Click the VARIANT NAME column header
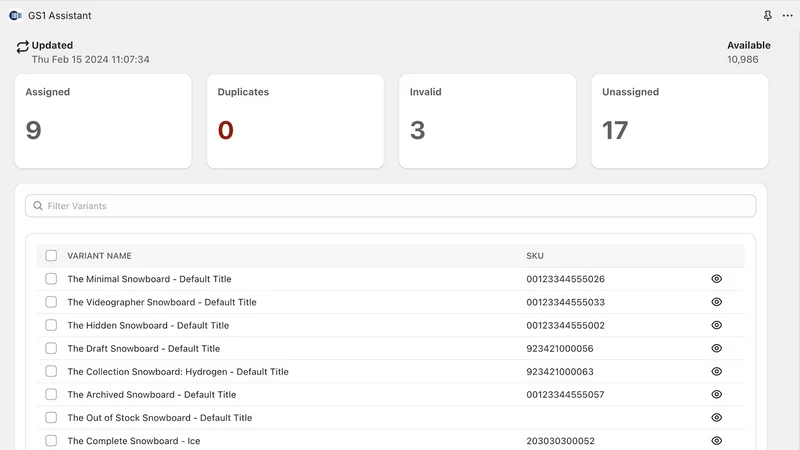This screenshot has width=800, height=450. [x=99, y=256]
